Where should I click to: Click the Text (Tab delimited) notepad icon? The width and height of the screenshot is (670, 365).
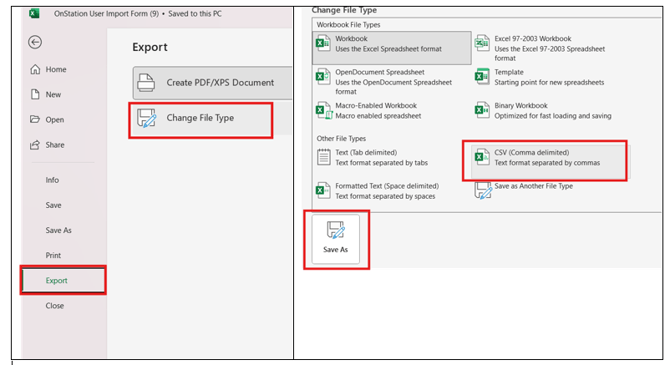[323, 157]
